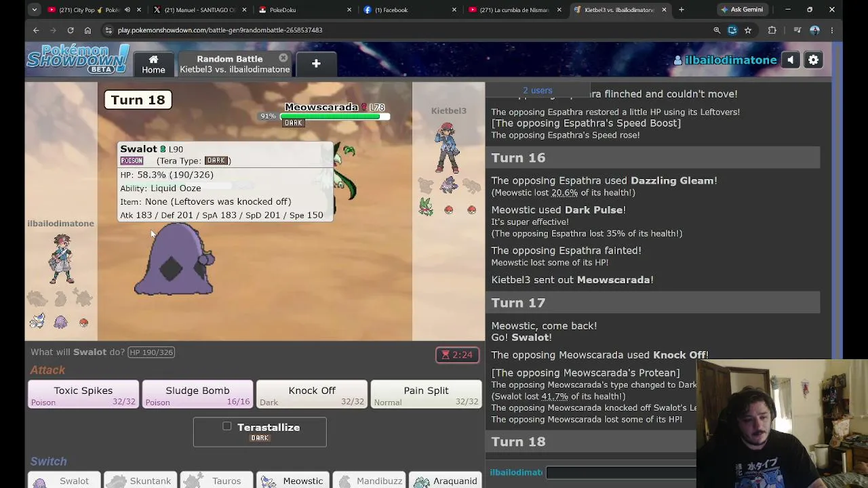
Task: Use the Knock Off move
Action: coord(312,394)
